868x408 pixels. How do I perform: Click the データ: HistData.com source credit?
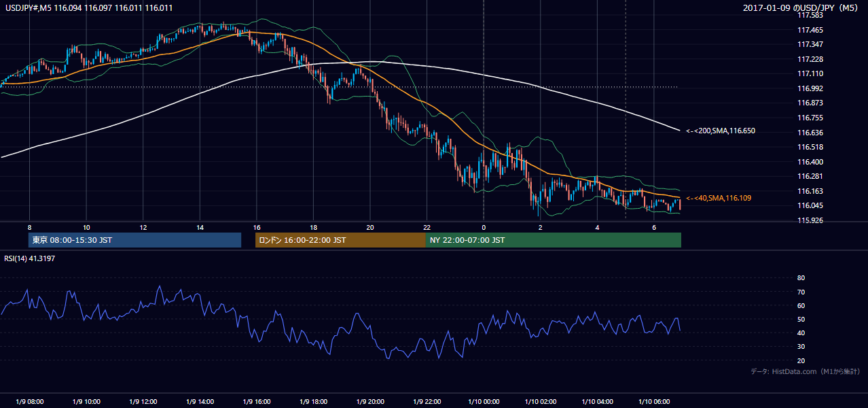[806, 371]
